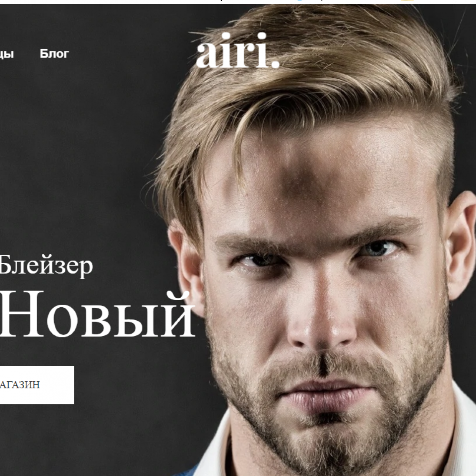This screenshot has width=476, height=476.
Task: Click the blue icon fragment at top edge
Action: pos(299,1)
